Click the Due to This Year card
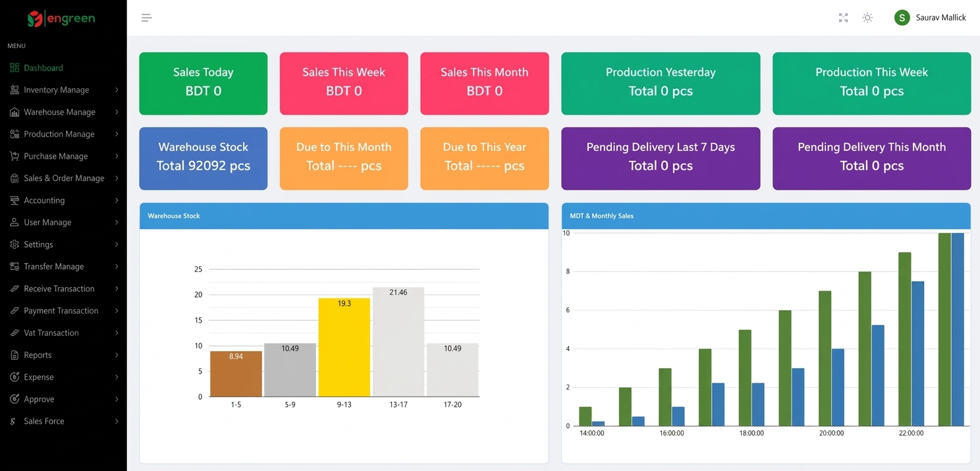980x471 pixels. 485,159
